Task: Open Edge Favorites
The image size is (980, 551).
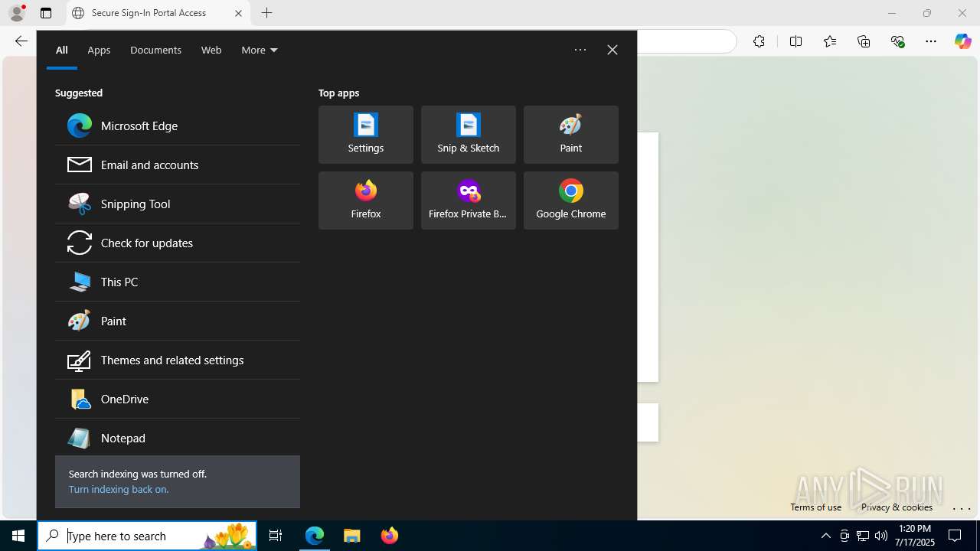Action: (829, 41)
